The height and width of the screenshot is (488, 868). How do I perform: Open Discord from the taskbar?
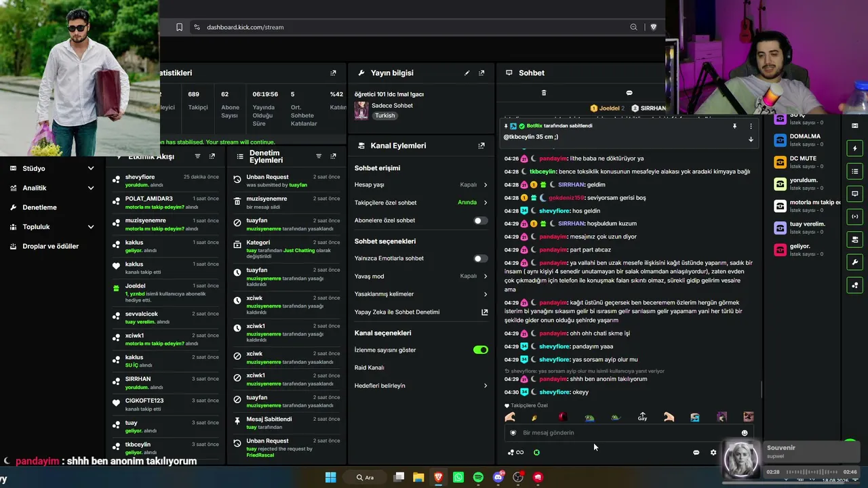[x=498, y=477]
